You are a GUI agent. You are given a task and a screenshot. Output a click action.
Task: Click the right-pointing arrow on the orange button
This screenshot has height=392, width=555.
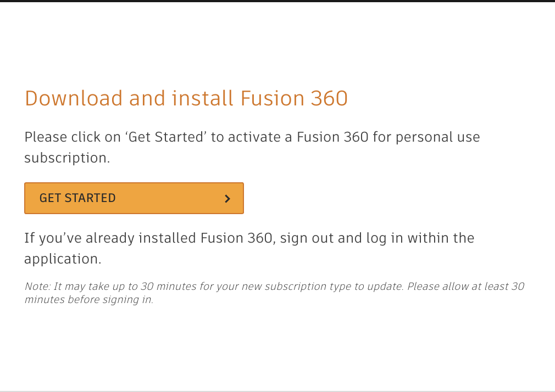(x=227, y=198)
